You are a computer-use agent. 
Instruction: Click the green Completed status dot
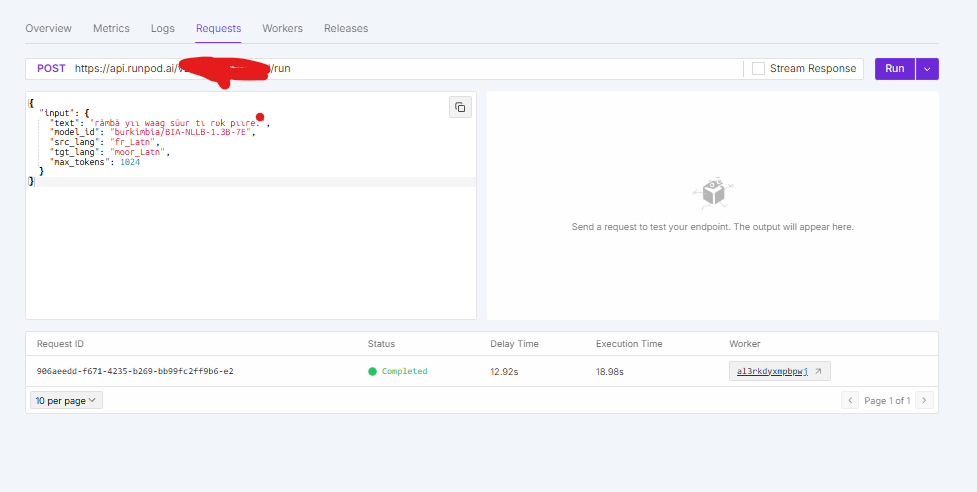372,371
